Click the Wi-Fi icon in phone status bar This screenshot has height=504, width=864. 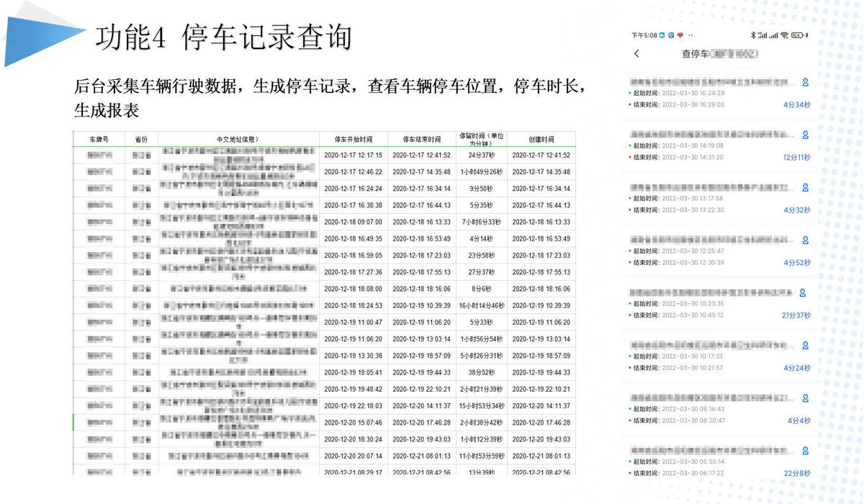(784, 35)
